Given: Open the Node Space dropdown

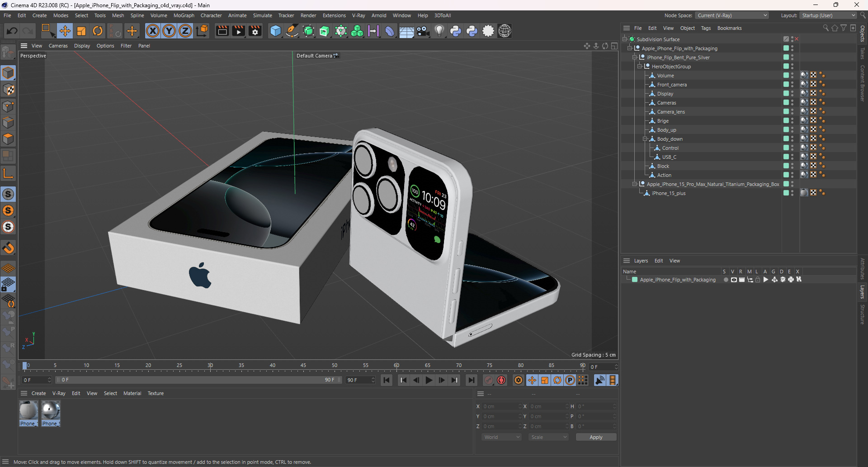Looking at the screenshot, I should pos(732,15).
